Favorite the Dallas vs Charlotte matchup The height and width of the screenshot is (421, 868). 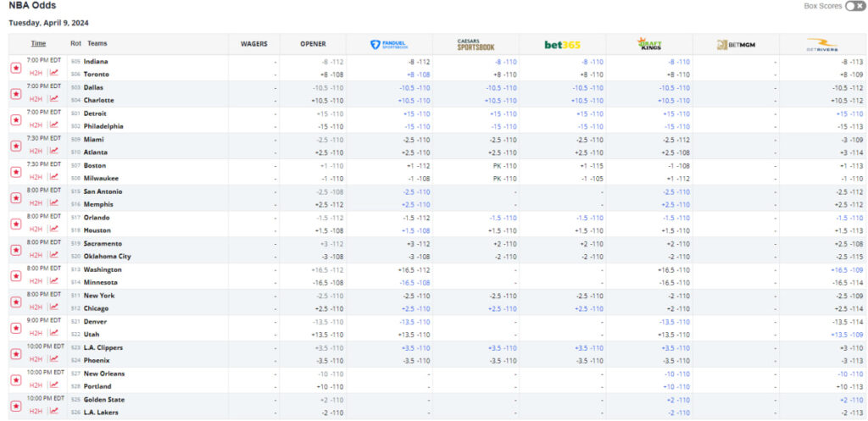coord(15,94)
